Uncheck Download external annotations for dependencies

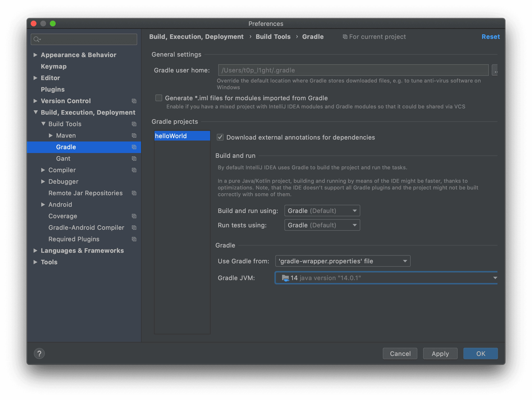click(220, 137)
